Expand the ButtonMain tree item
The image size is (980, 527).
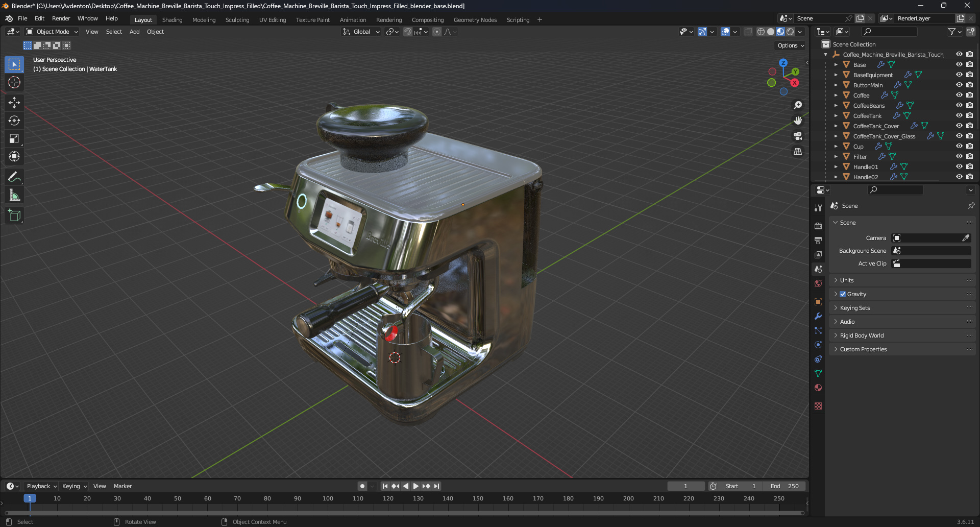click(x=836, y=85)
